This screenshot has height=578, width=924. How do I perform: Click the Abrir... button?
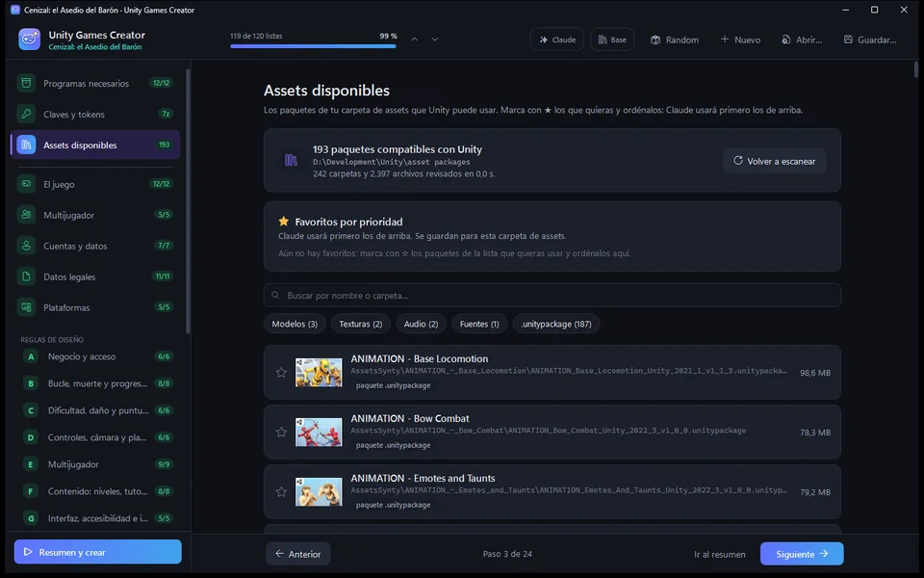point(802,39)
